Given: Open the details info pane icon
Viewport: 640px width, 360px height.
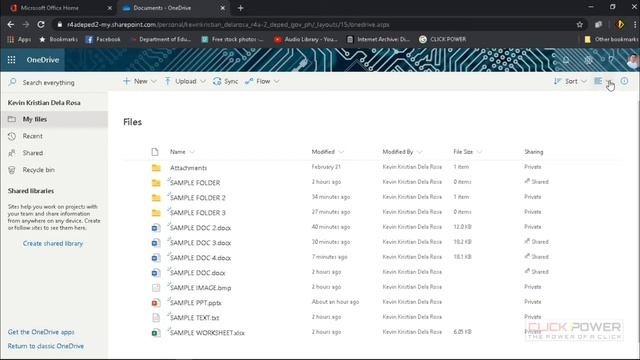Looking at the screenshot, I should (x=624, y=81).
